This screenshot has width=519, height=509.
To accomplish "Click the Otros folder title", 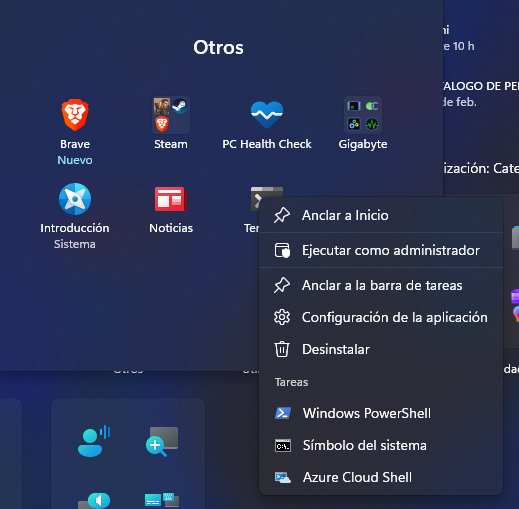I will click(218, 47).
